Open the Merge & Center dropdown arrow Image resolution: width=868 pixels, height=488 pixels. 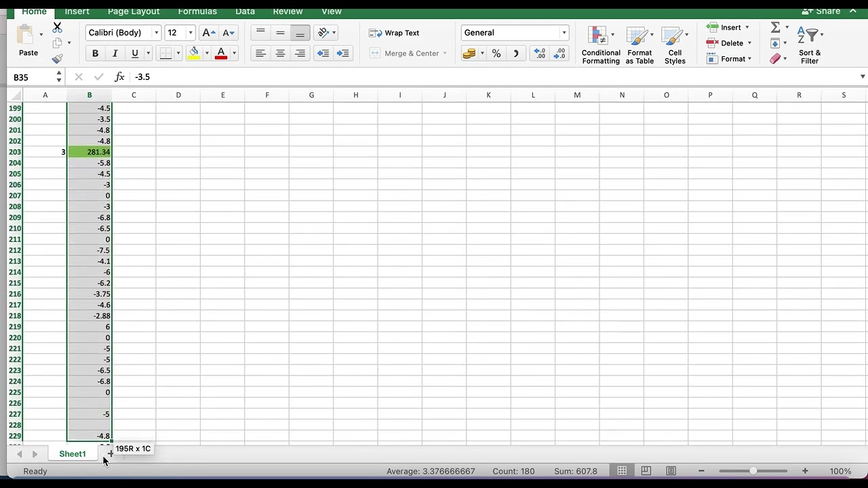445,54
